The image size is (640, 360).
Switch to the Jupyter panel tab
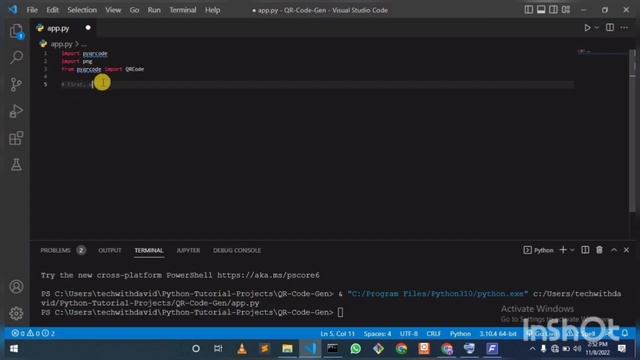coord(188,250)
